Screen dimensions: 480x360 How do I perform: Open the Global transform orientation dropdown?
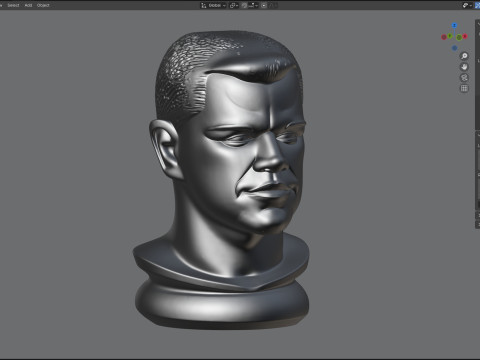pyautogui.click(x=213, y=5)
